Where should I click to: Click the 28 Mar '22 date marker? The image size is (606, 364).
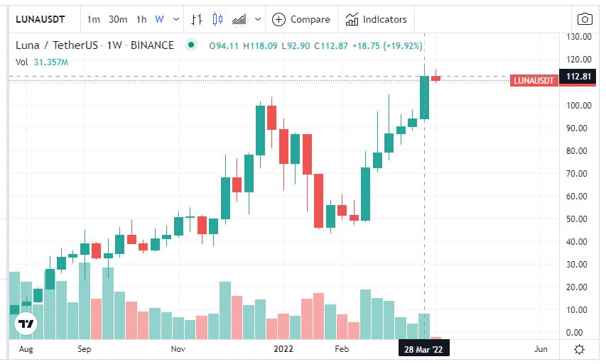[x=423, y=349]
